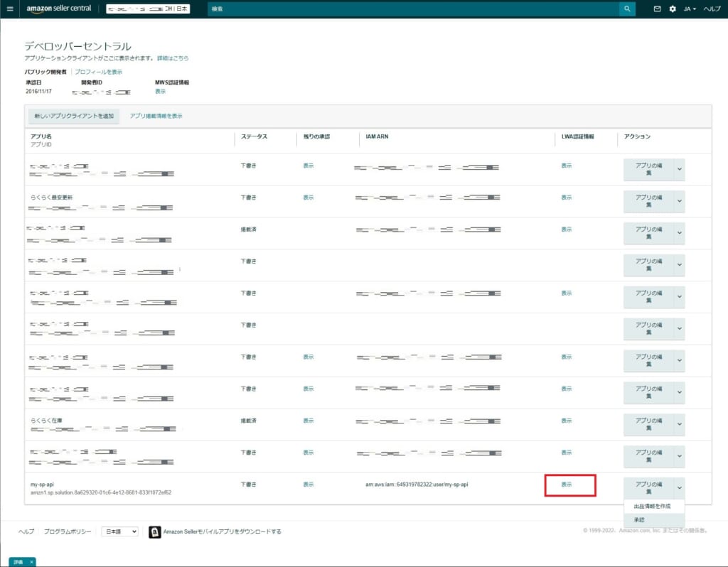Screen dimensions: 728x567
Task: Show MWS認証情報 via its 表示 link
Action: tap(160, 92)
